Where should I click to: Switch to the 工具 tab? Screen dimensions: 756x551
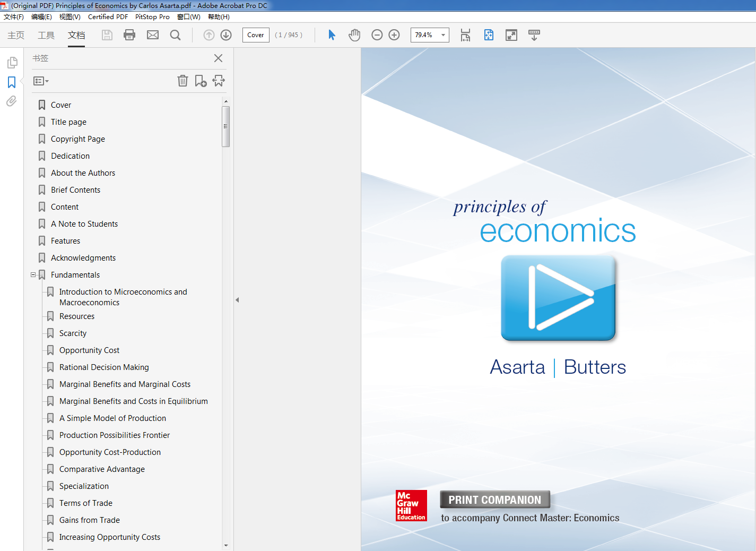tap(46, 35)
